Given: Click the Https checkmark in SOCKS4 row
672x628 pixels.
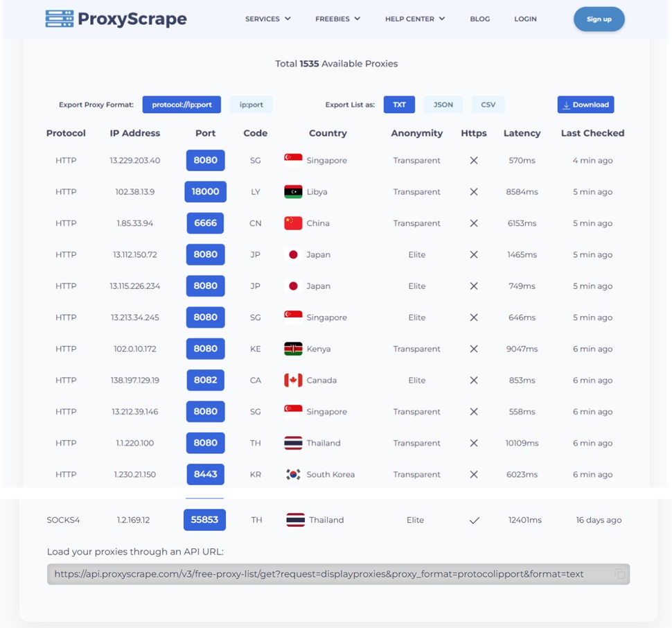Looking at the screenshot, I should [475, 521].
